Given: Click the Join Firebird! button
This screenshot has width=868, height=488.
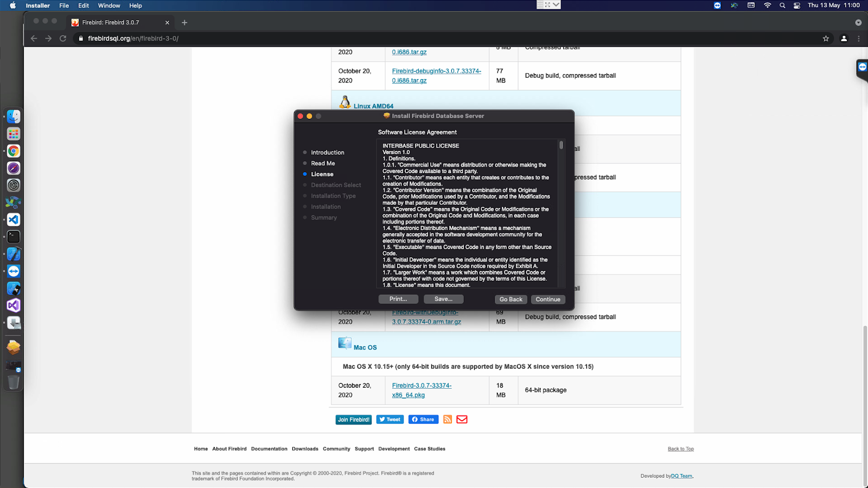Looking at the screenshot, I should [x=354, y=420].
